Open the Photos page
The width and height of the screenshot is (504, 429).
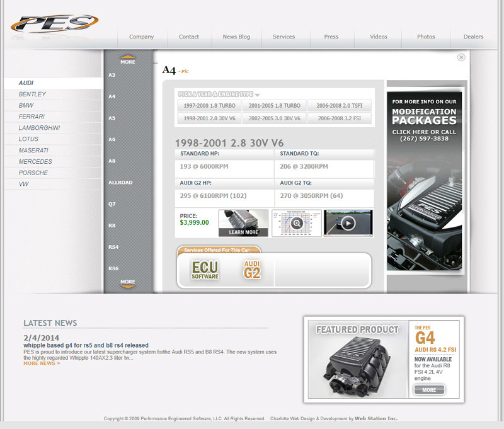pyautogui.click(x=426, y=37)
